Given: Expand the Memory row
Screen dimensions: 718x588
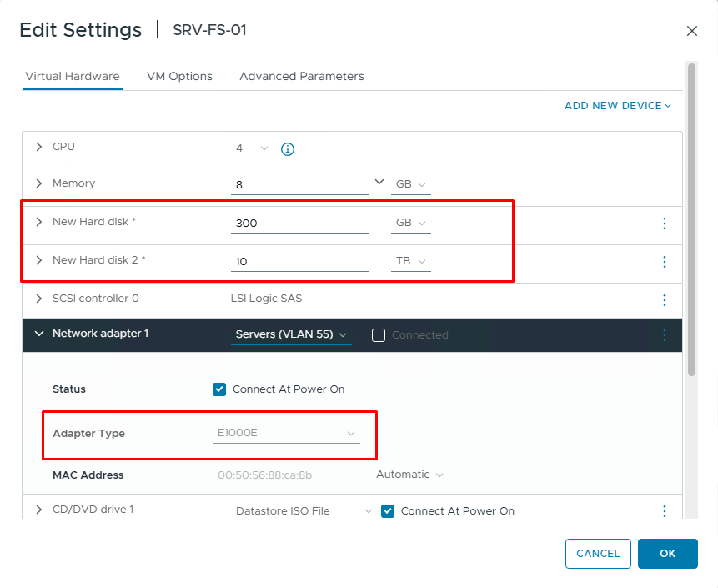Looking at the screenshot, I should [39, 183].
